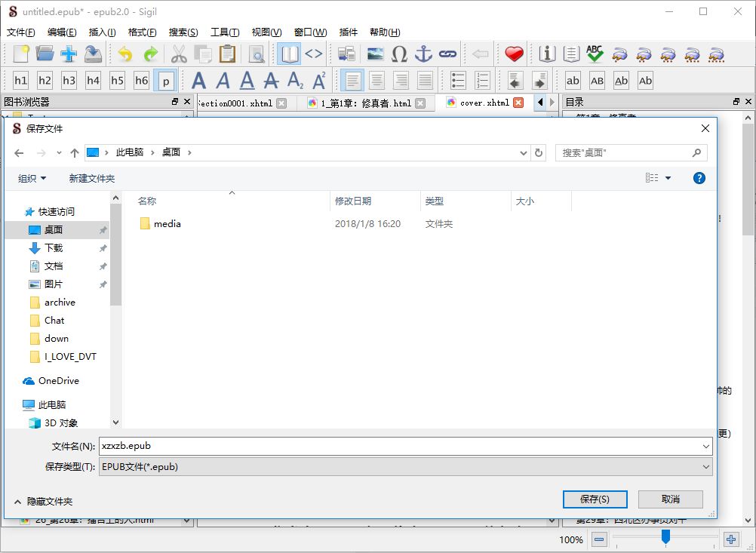This screenshot has width=756, height=553.
Task: Open the 组织 dropdown menu
Action: point(32,178)
